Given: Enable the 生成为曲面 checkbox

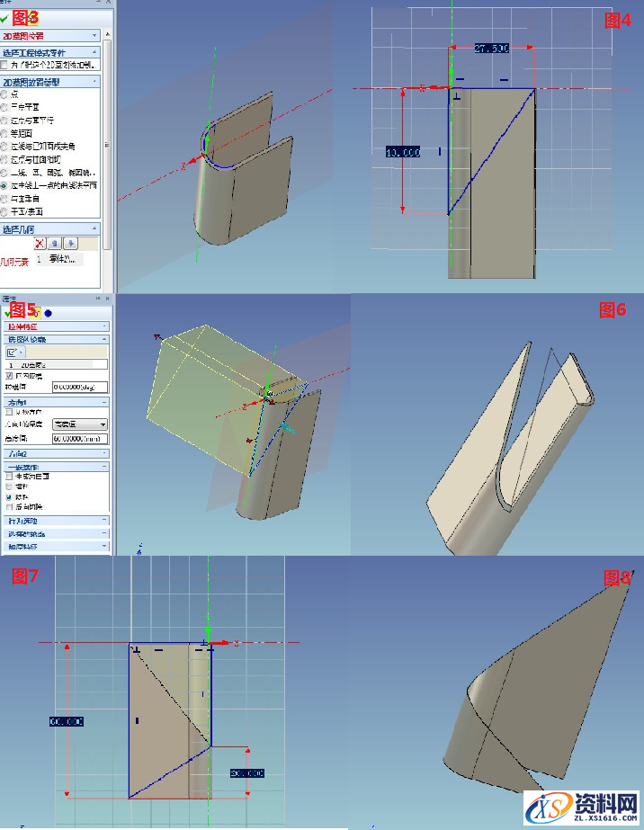Looking at the screenshot, I should [9, 476].
